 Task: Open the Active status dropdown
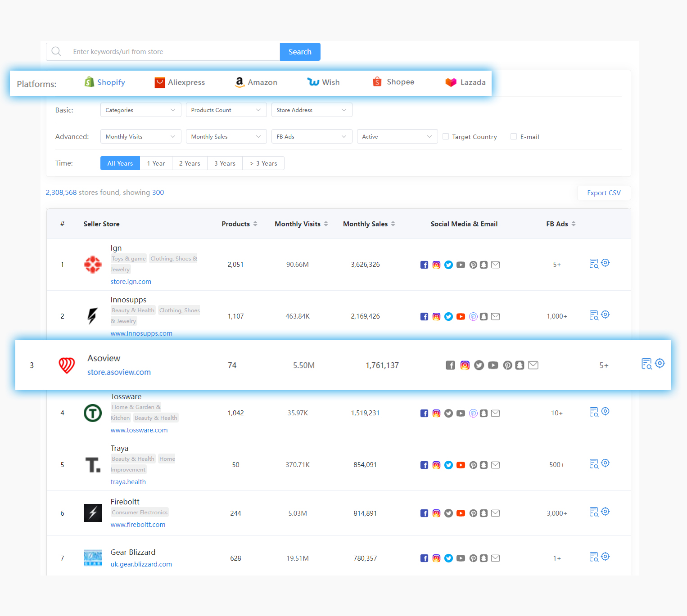[397, 136]
